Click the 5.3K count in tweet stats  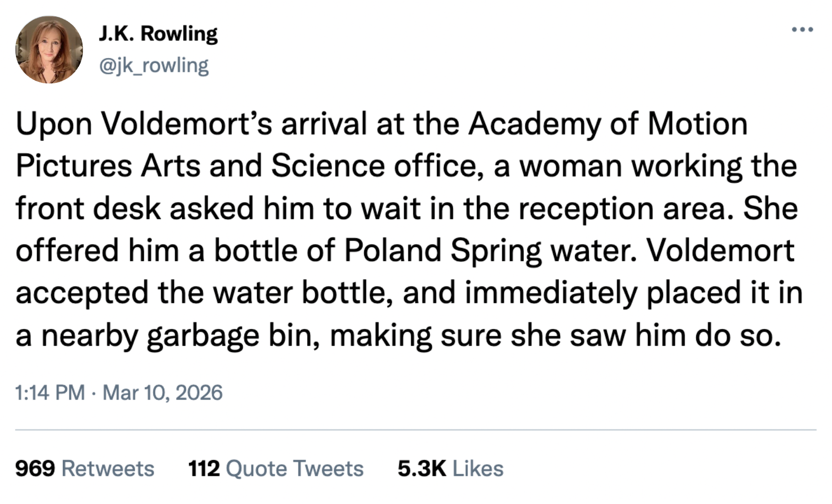(422, 469)
